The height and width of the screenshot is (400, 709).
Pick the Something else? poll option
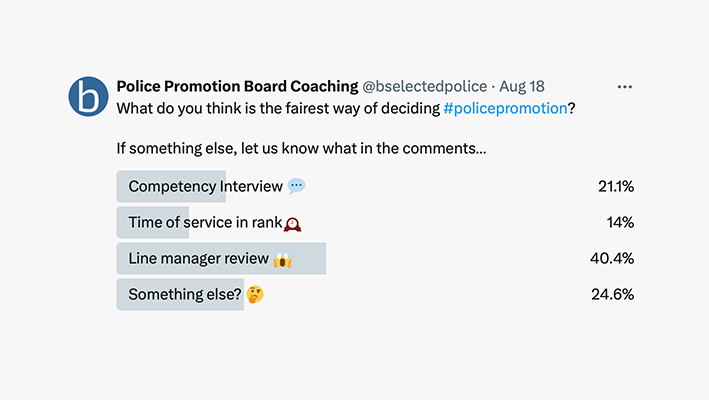[183, 295]
